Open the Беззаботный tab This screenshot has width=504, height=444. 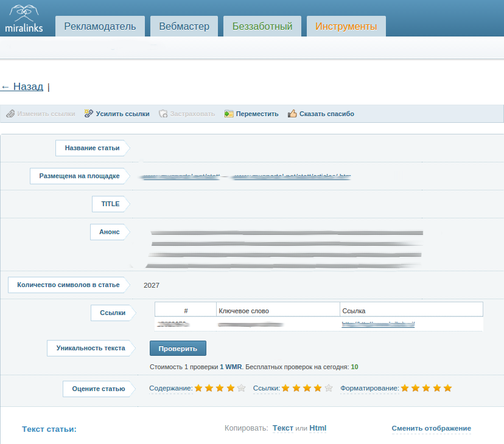(x=262, y=26)
